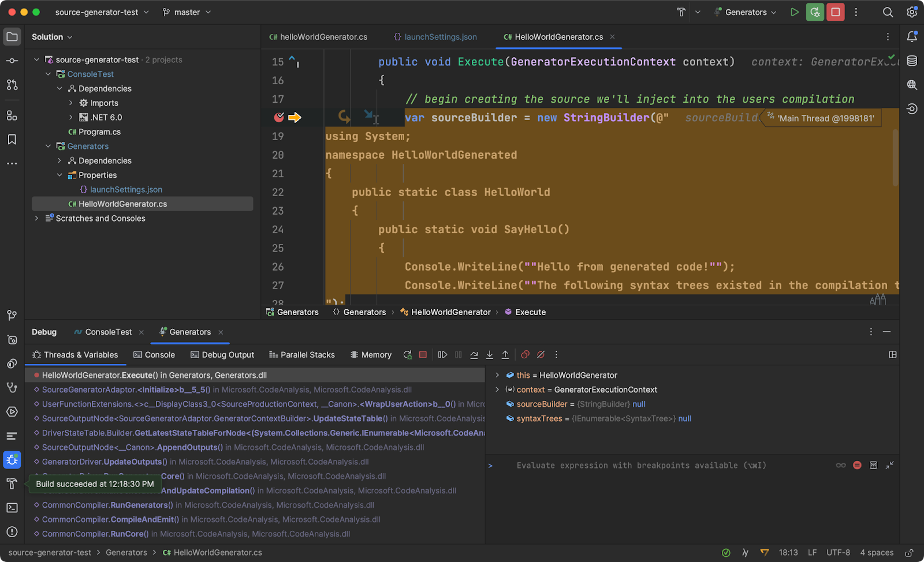The width and height of the screenshot is (924, 562).
Task: Expand the 'this' variable
Action: coord(497,375)
